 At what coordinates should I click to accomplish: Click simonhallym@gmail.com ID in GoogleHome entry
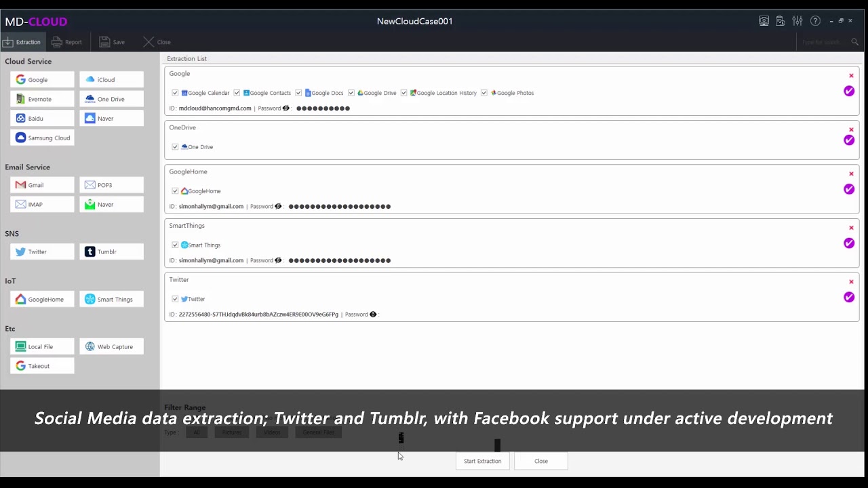(x=211, y=207)
